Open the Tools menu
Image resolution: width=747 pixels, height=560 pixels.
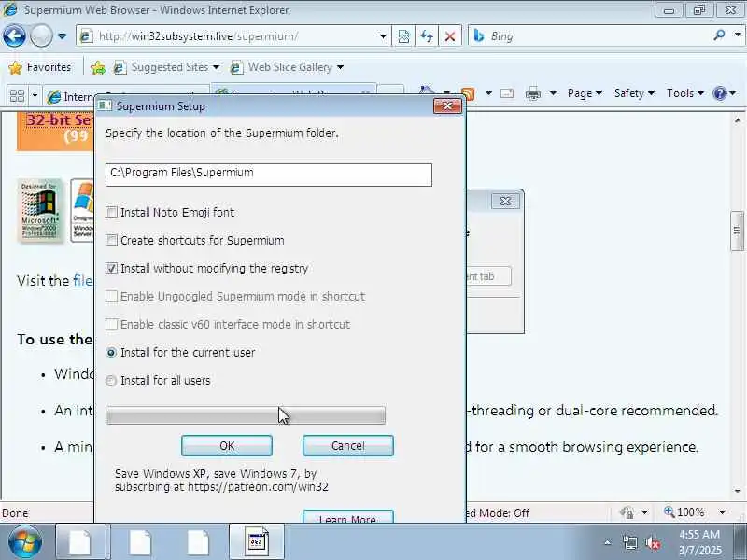(x=685, y=93)
